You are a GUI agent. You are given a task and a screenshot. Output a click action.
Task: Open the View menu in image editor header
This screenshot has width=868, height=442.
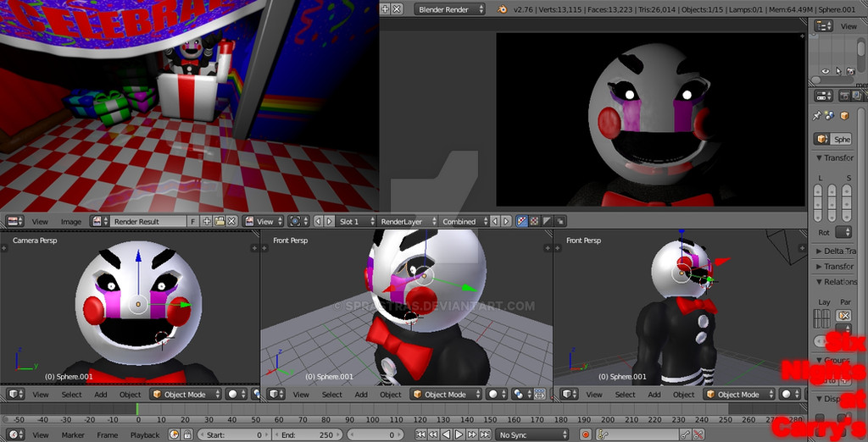point(40,221)
